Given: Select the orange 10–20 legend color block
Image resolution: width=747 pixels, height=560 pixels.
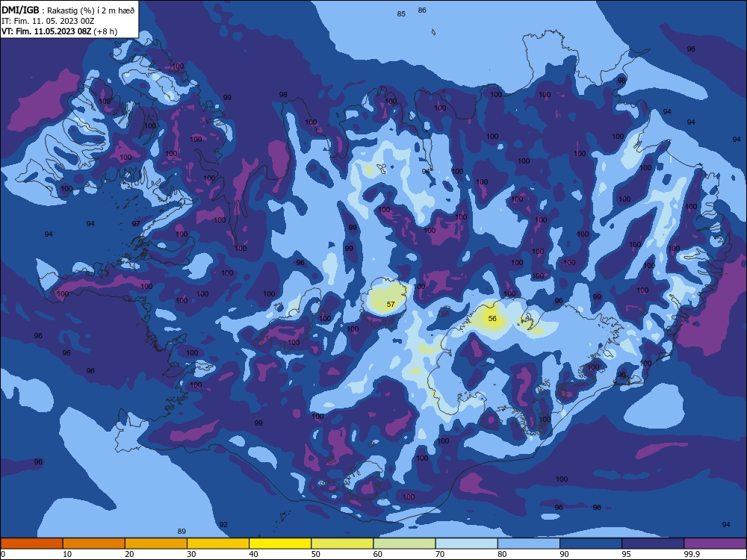Looking at the screenshot, I should 94,544.
